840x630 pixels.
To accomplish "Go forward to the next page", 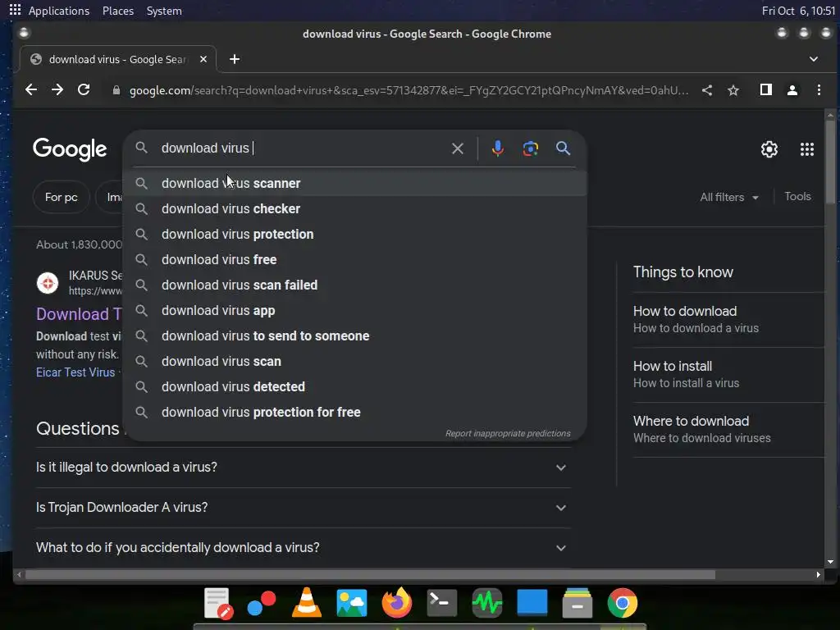I will (x=57, y=90).
